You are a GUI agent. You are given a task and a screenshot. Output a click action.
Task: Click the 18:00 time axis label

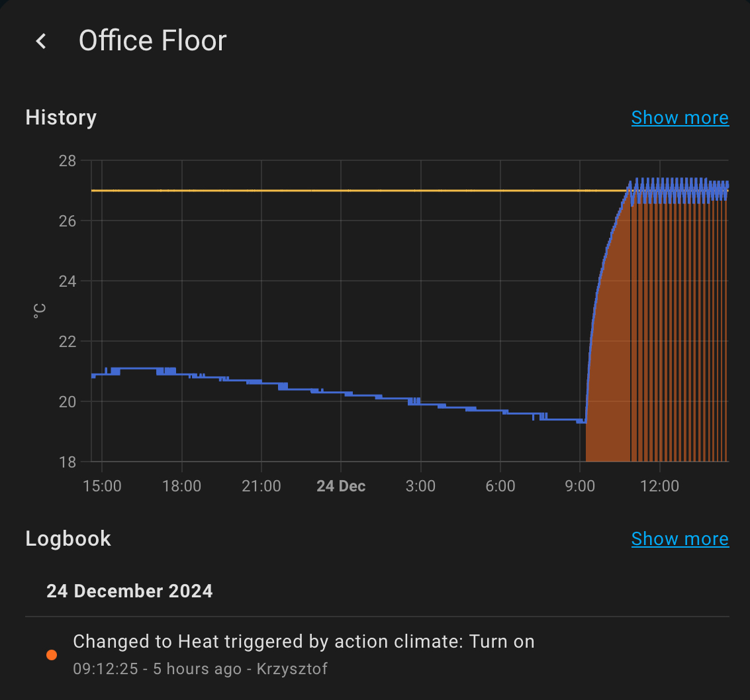tap(182, 486)
